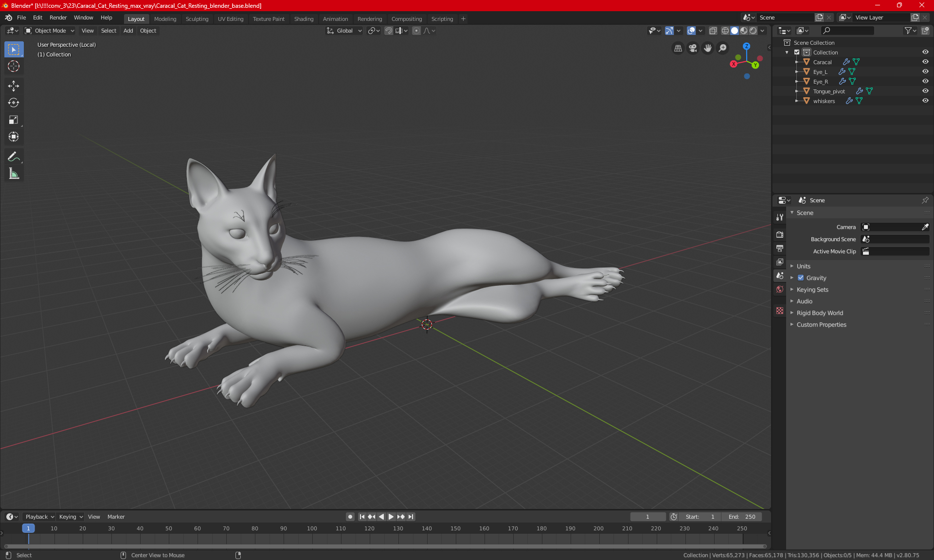934x560 pixels.
Task: Open the Object Mode dropdown
Action: 50,31
